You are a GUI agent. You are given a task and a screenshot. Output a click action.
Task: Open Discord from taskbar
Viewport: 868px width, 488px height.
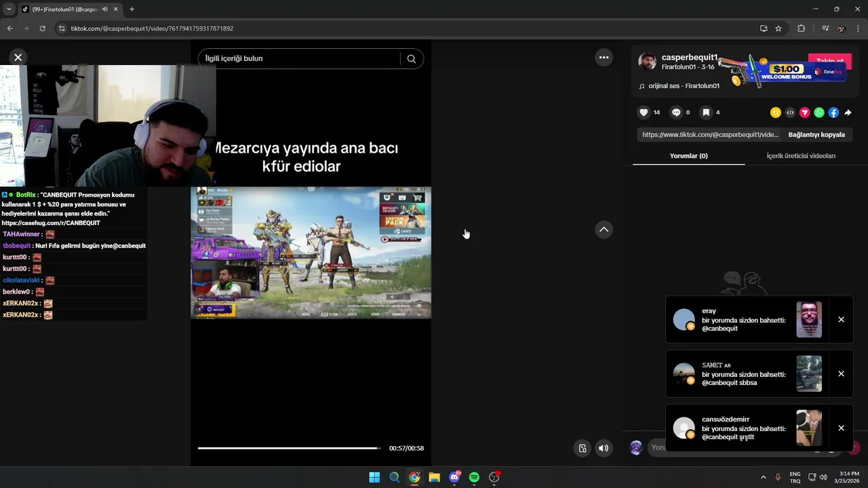[x=454, y=477]
